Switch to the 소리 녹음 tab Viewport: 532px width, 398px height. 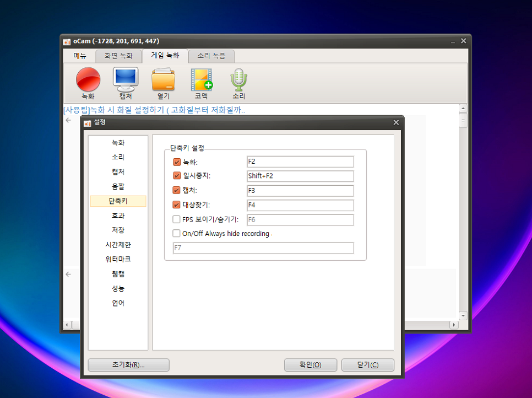click(211, 56)
